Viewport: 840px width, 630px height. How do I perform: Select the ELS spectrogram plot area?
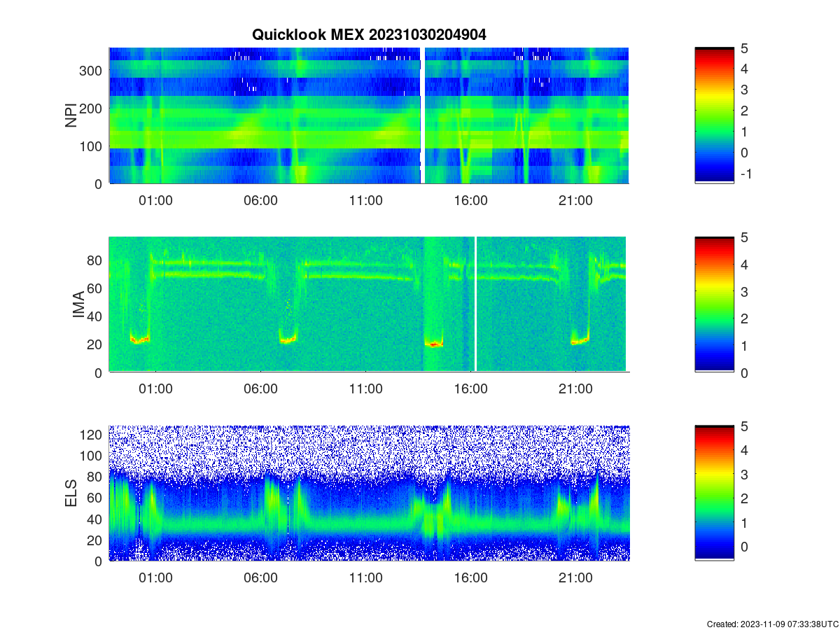(x=369, y=493)
